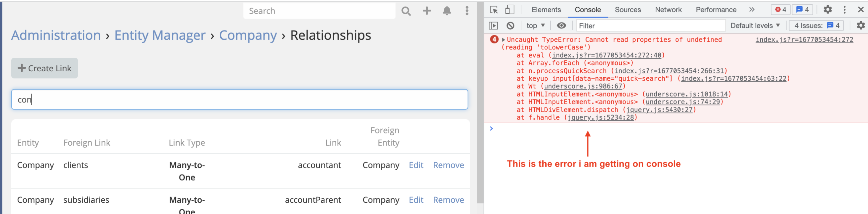Click the plus quick-create icon
868x214 pixels.
[427, 11]
